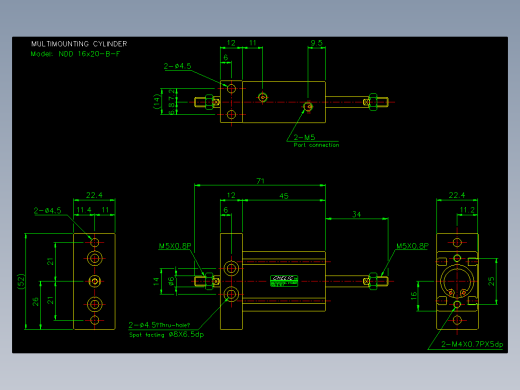The height and width of the screenshot is (390, 520).
Task: Select the 7.2 dimension in top view
Action: pos(172,95)
